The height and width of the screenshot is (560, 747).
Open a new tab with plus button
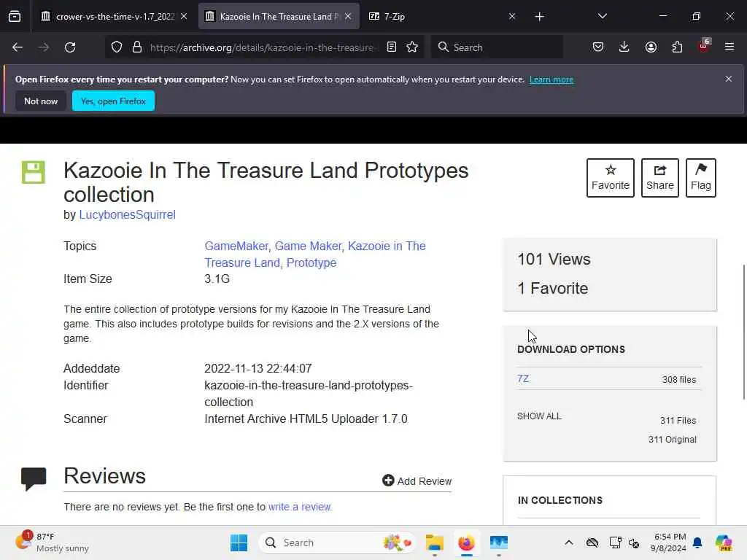pos(539,17)
